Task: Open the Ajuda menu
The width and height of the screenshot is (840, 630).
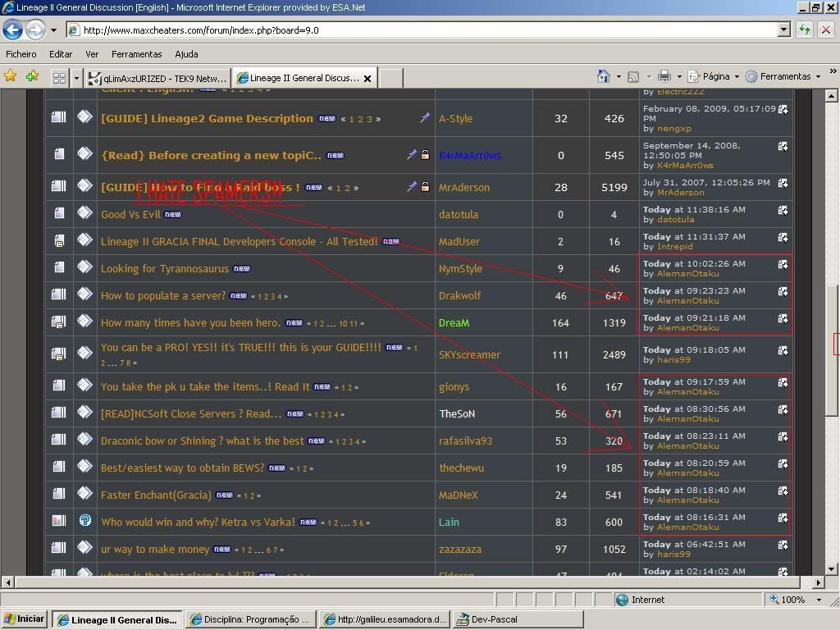Action: [x=186, y=54]
